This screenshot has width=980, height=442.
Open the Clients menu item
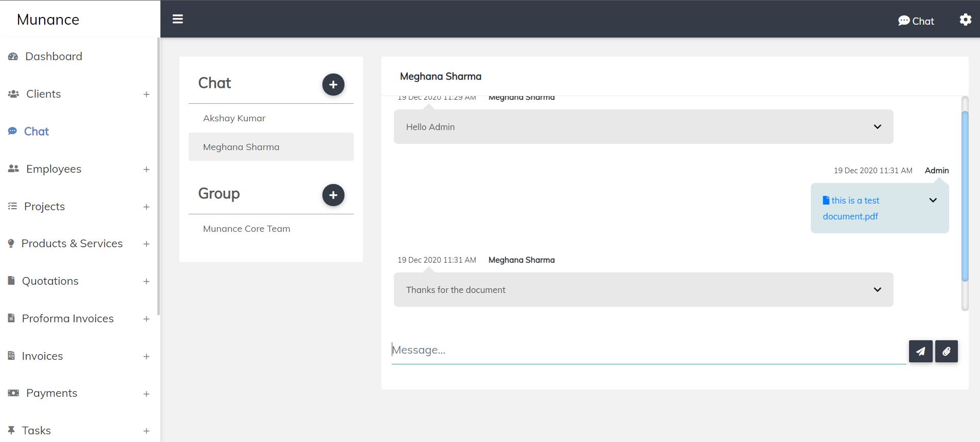coord(44,94)
